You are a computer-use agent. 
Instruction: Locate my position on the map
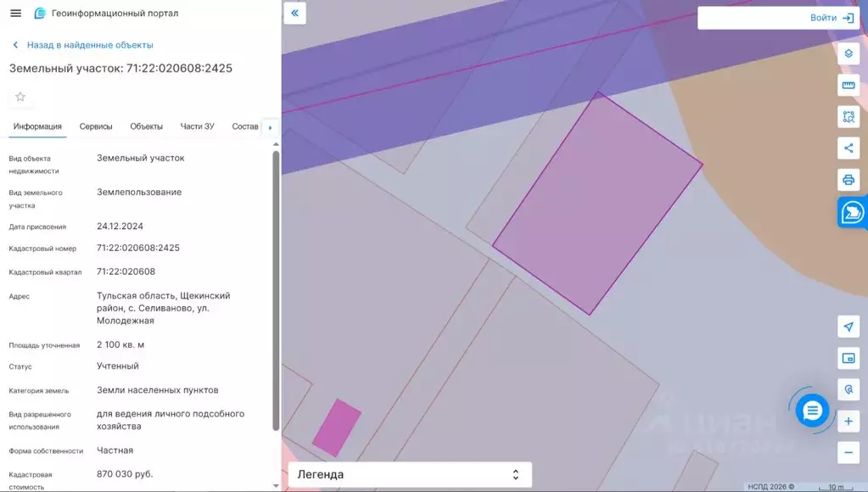848,327
